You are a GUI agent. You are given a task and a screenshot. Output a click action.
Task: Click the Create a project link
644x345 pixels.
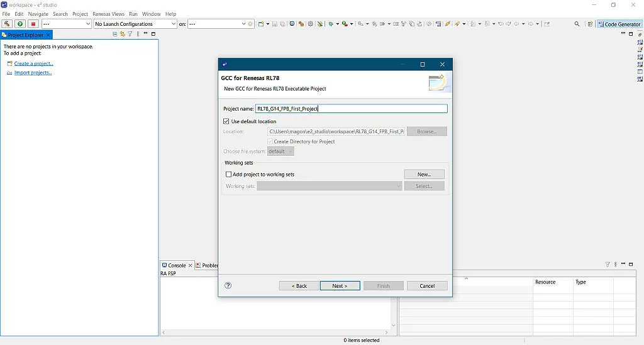pos(33,63)
